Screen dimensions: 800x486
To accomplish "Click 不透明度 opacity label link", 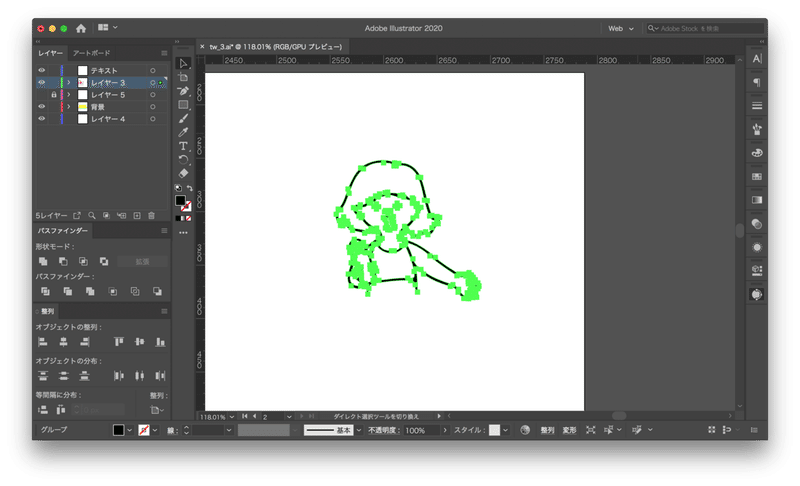I will click(x=383, y=430).
